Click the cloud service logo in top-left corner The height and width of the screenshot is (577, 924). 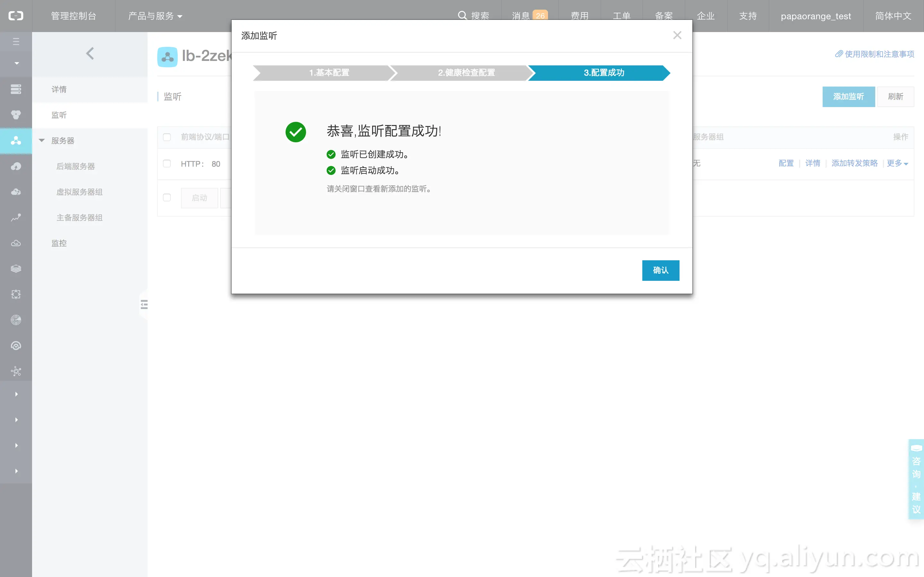pyautogui.click(x=16, y=16)
